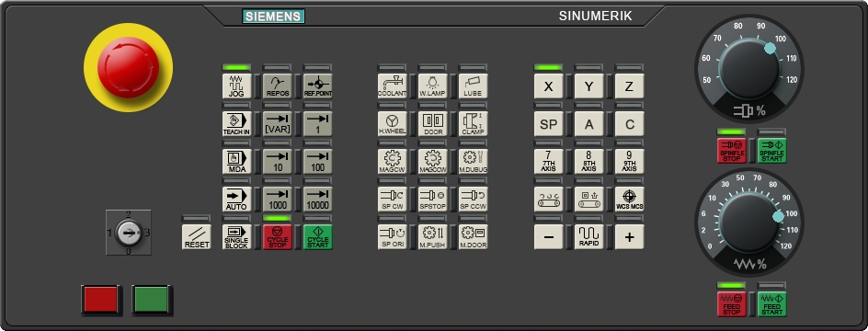This screenshot has width=868, height=331.
Task: Toggle the RAPID traverse override button
Action: [588, 236]
